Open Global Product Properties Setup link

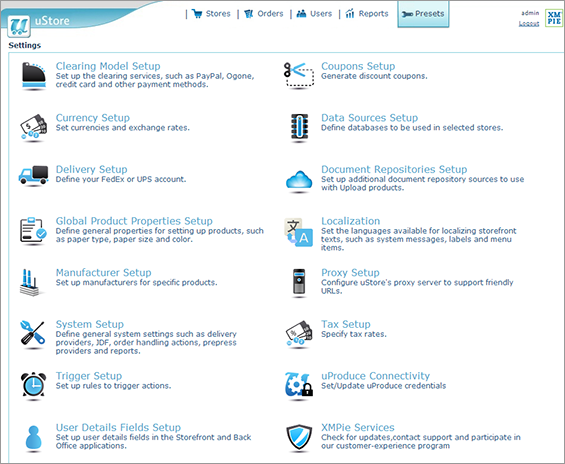coord(134,220)
